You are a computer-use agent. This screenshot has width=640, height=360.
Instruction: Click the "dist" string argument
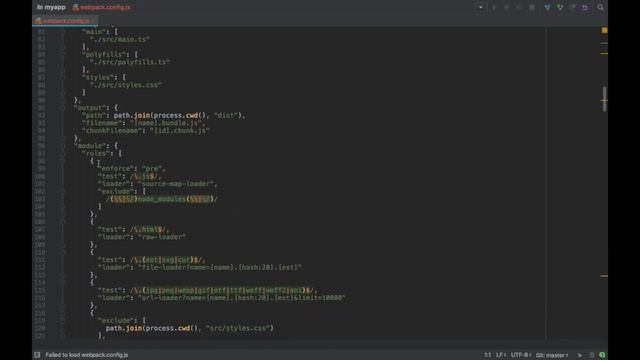point(226,116)
